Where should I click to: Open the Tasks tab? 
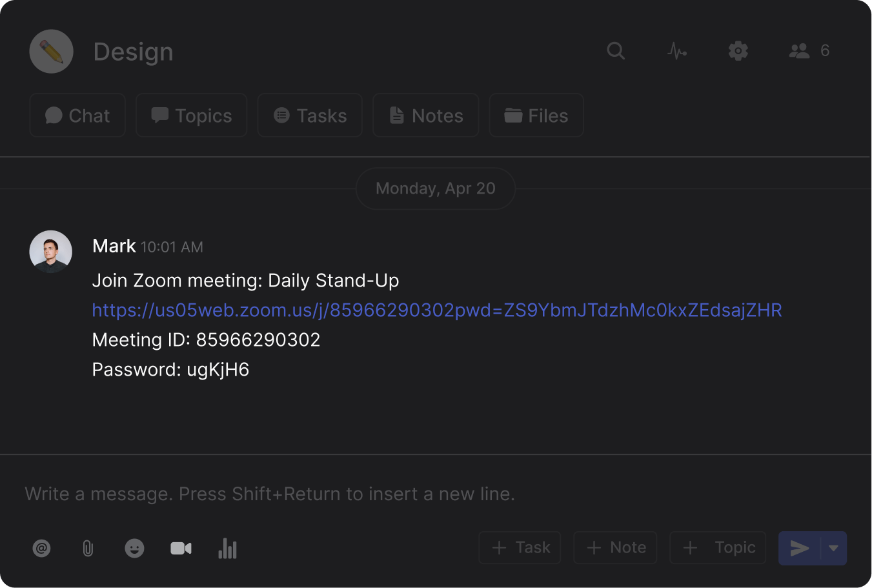click(x=309, y=115)
